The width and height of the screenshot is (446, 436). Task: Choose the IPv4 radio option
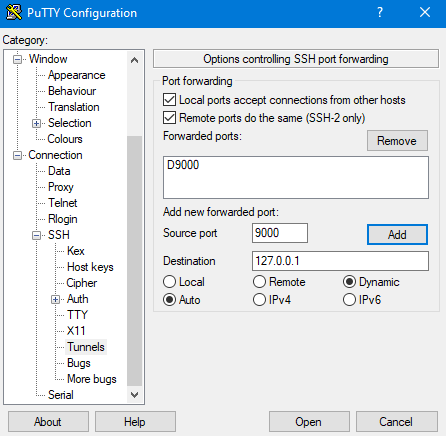click(259, 300)
